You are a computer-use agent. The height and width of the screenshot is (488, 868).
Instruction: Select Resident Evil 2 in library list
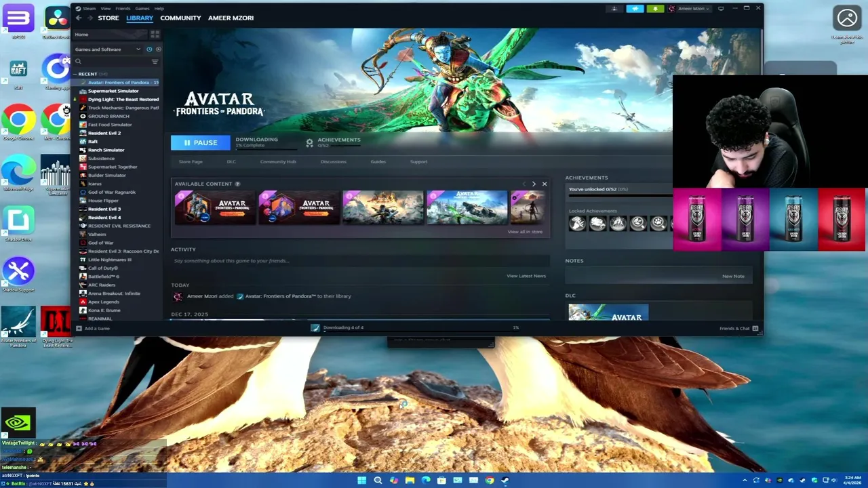(104, 133)
